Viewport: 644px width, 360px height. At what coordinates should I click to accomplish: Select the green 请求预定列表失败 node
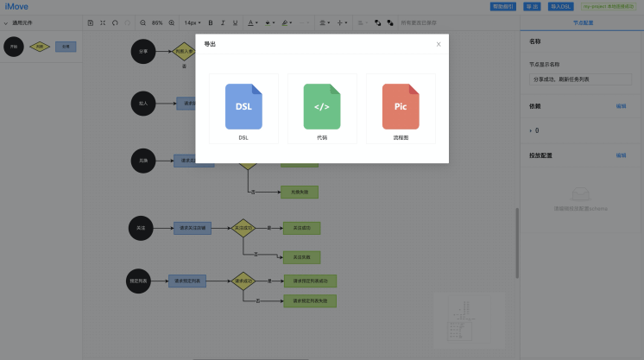(x=310, y=300)
